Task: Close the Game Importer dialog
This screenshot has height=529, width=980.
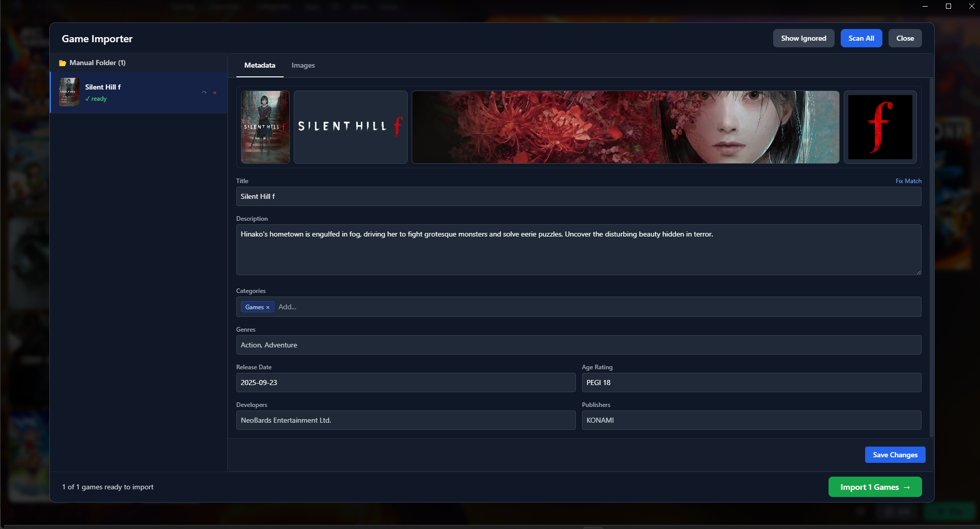Action: pyautogui.click(x=905, y=38)
